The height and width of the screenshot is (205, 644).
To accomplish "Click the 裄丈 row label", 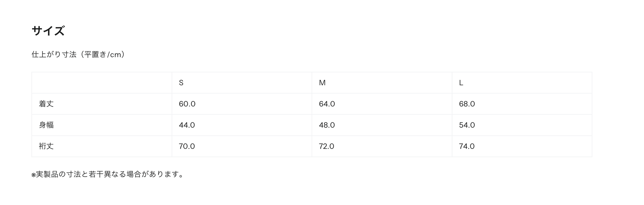I will [46, 146].
